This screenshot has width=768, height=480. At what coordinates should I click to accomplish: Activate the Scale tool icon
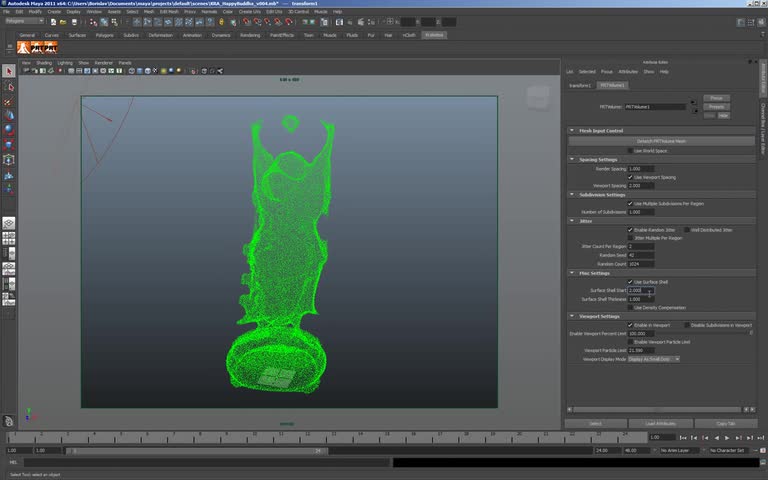point(9,144)
